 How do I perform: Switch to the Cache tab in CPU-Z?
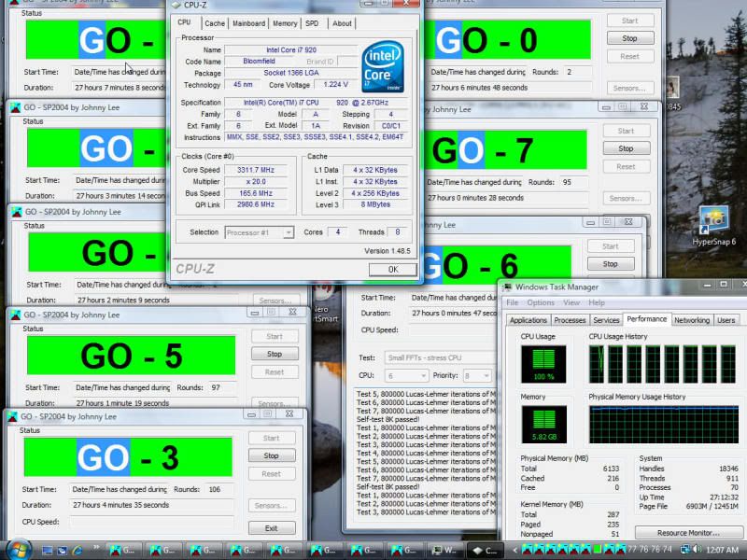point(215,23)
